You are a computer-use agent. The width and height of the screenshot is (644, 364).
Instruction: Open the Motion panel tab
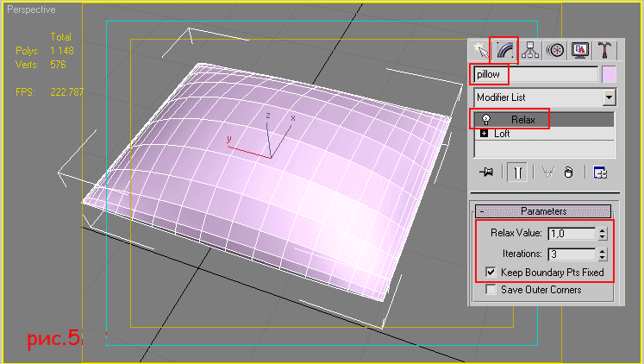click(553, 50)
